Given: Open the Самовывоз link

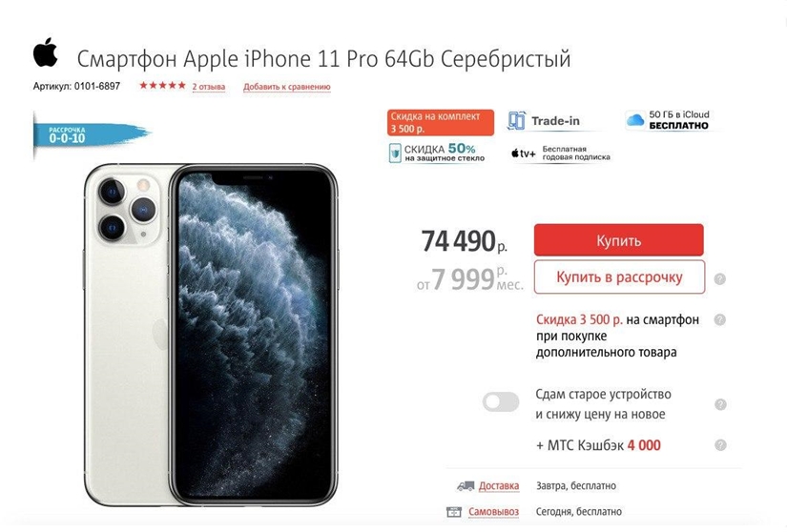Looking at the screenshot, I should pos(494,512).
